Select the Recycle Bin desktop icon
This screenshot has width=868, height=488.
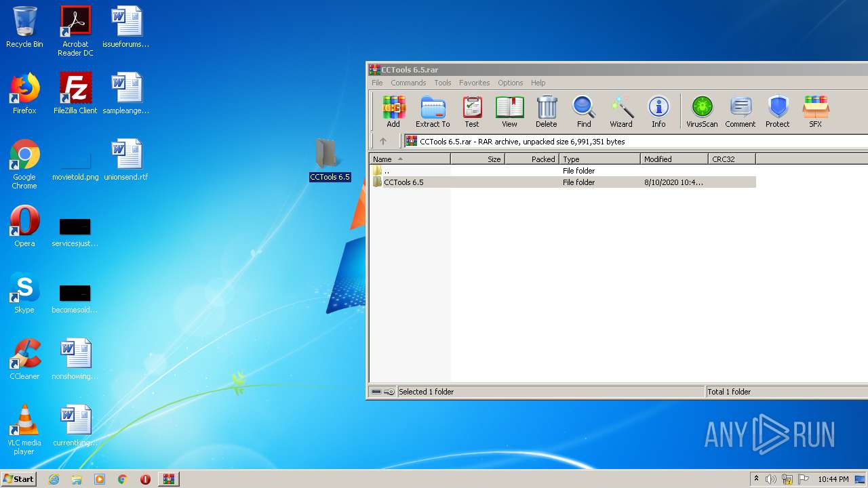click(x=24, y=27)
